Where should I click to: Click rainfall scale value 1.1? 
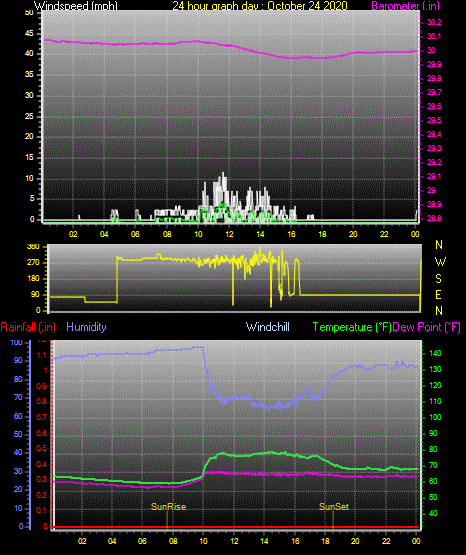coord(42,355)
